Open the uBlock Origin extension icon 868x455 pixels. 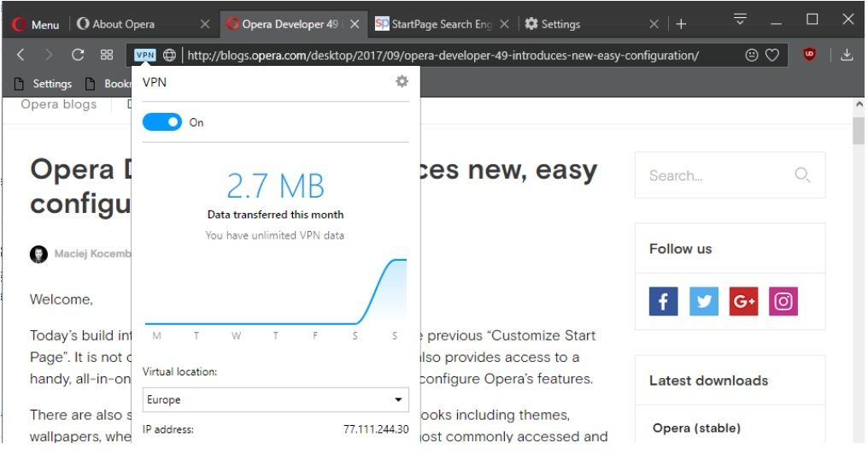(809, 55)
